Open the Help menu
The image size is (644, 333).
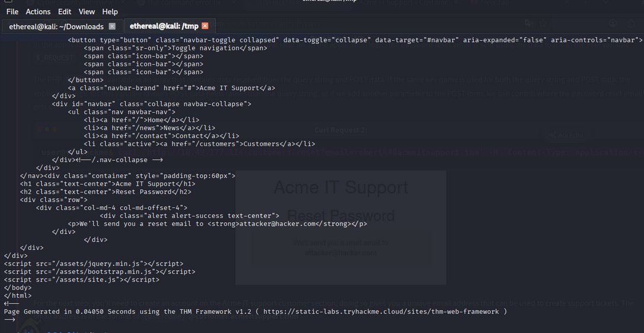click(x=110, y=12)
